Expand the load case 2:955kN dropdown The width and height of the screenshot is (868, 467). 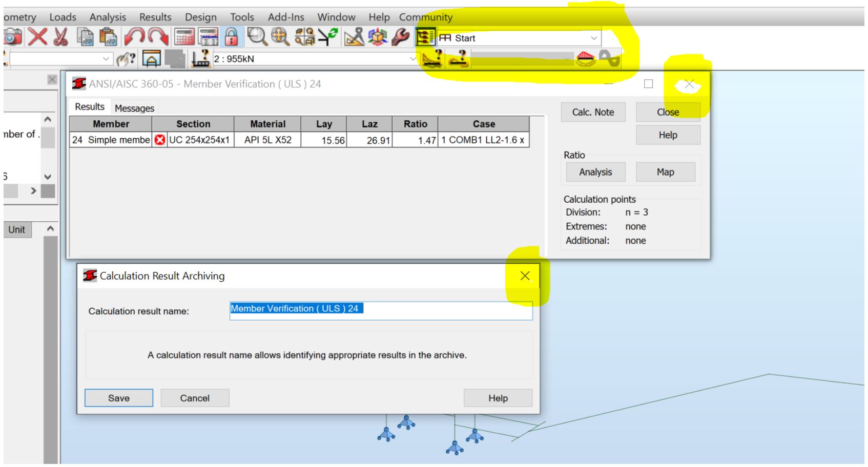click(412, 59)
